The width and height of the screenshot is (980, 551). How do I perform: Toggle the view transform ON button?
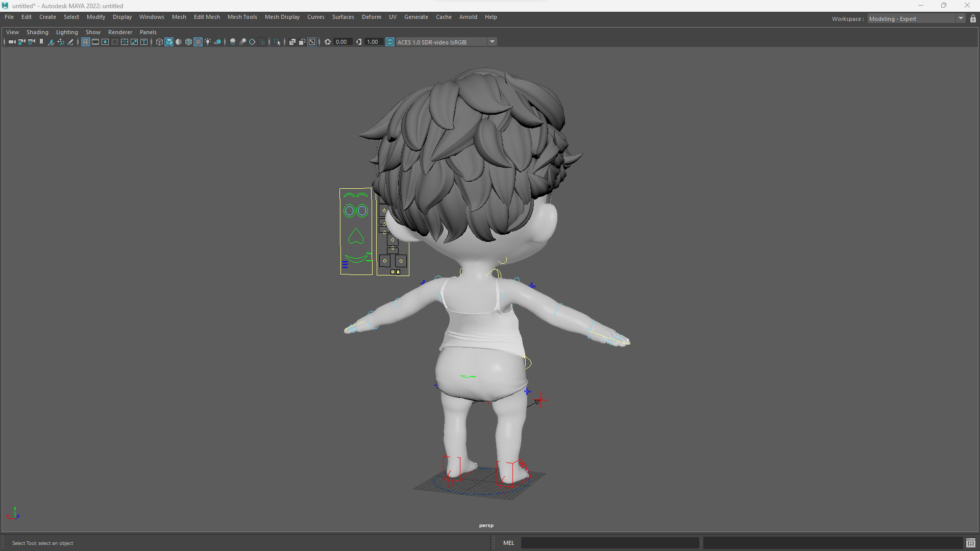tap(390, 42)
